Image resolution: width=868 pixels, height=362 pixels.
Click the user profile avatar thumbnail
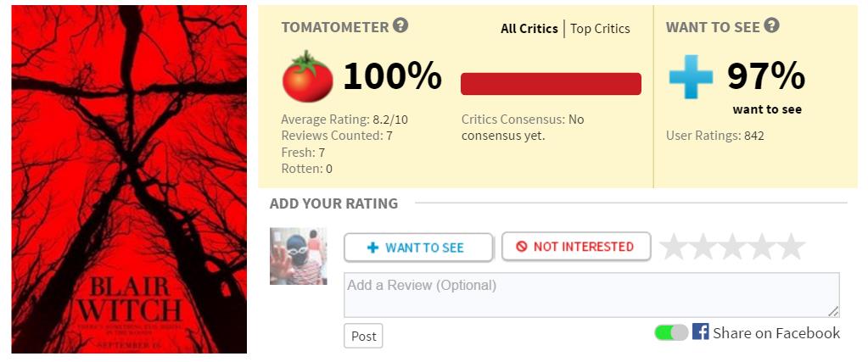coord(299,256)
